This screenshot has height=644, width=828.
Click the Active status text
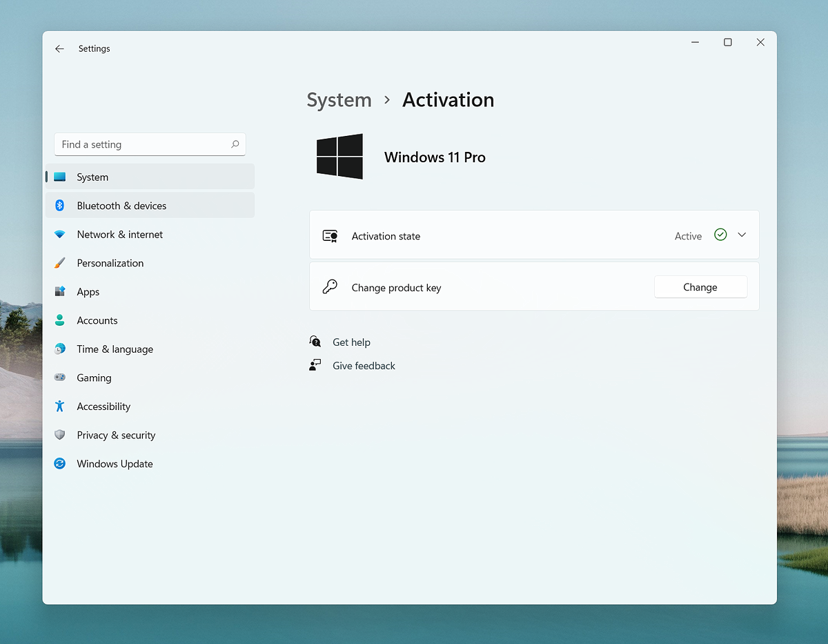(x=688, y=236)
